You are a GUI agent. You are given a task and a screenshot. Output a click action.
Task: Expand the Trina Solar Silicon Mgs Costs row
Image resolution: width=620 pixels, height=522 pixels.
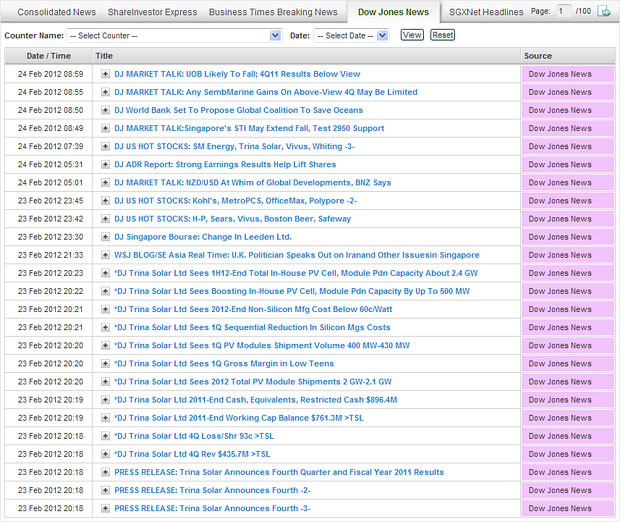click(105, 327)
